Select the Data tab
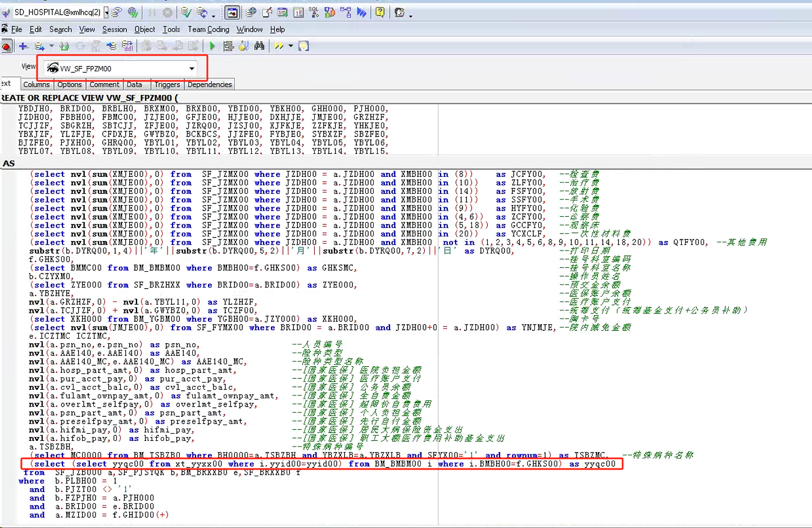The height and width of the screenshot is (528, 812). (x=134, y=85)
